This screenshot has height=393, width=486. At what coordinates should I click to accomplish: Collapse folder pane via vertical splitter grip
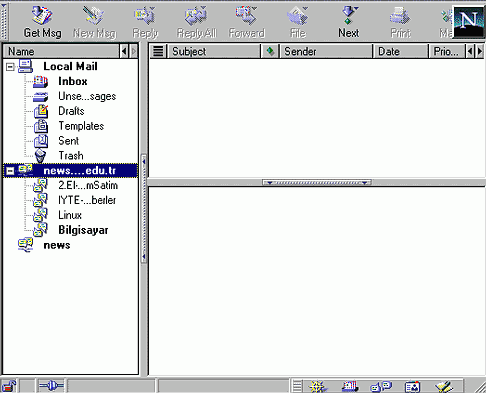[144, 209]
